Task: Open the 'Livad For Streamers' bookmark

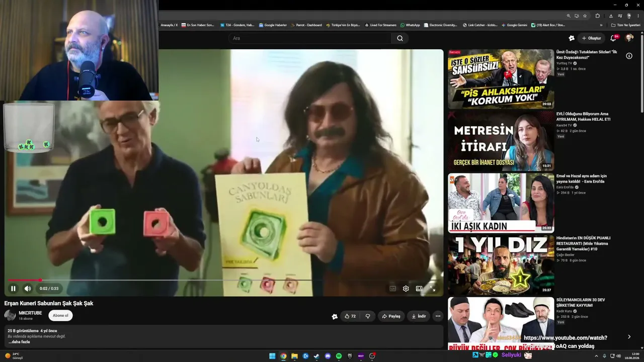Action: pos(380,25)
